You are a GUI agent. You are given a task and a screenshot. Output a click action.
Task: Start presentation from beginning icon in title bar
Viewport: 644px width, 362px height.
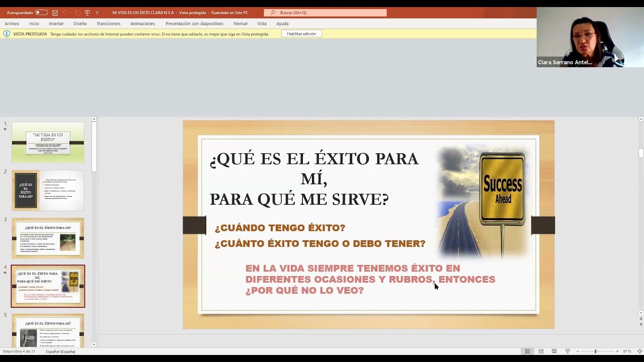pos(87,13)
